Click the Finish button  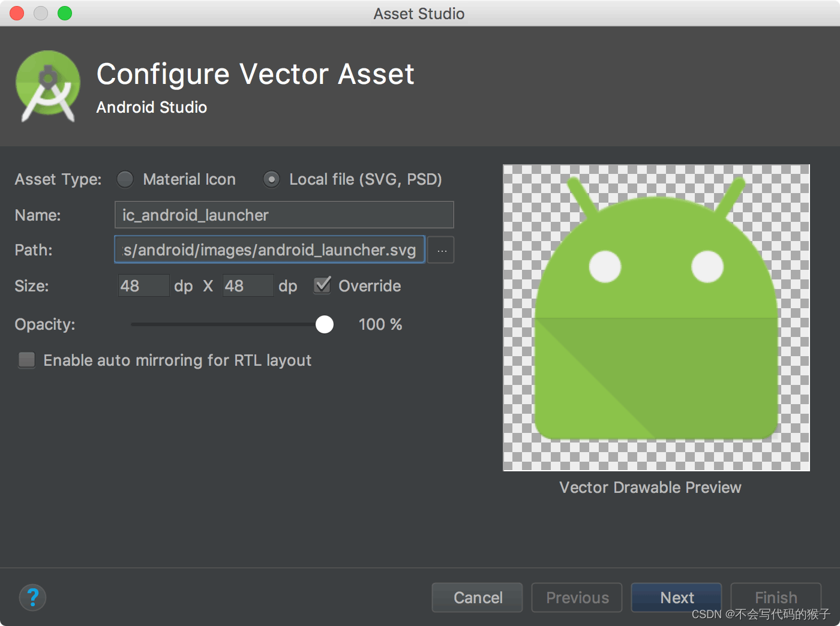776,598
